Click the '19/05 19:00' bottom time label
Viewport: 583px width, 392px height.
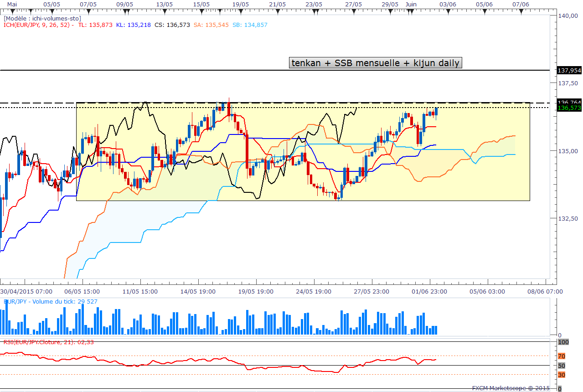255,291
